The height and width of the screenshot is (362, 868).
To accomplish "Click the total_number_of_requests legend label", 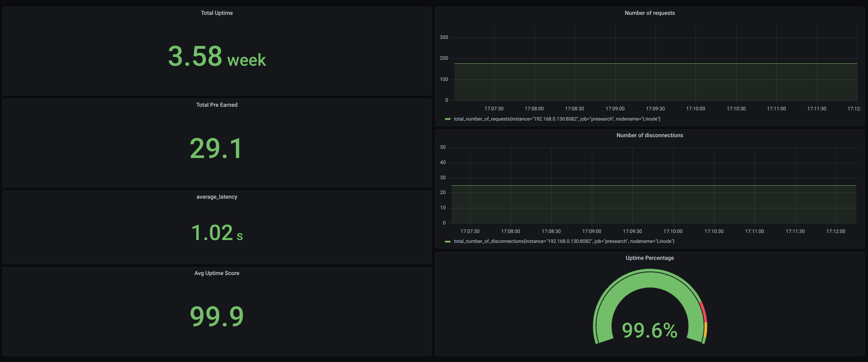I will [x=557, y=119].
